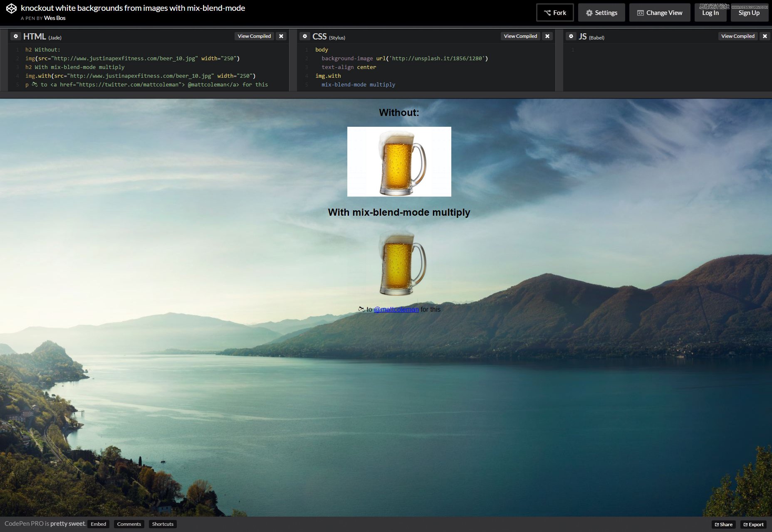This screenshot has height=532, width=772.
Task: Open the Change View menu
Action: point(660,12)
